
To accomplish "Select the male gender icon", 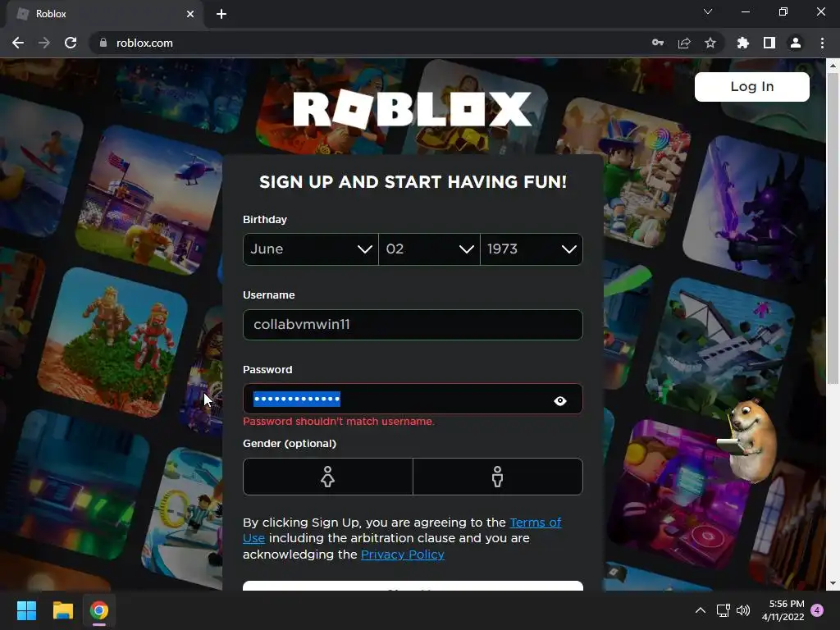I will (498, 477).
